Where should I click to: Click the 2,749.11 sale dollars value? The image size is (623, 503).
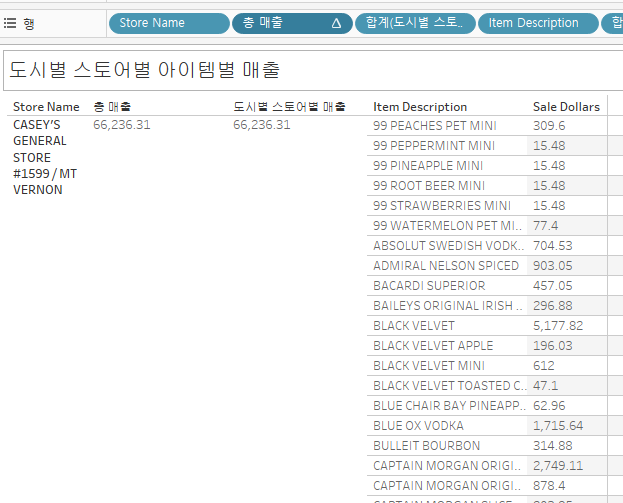[x=558, y=466]
